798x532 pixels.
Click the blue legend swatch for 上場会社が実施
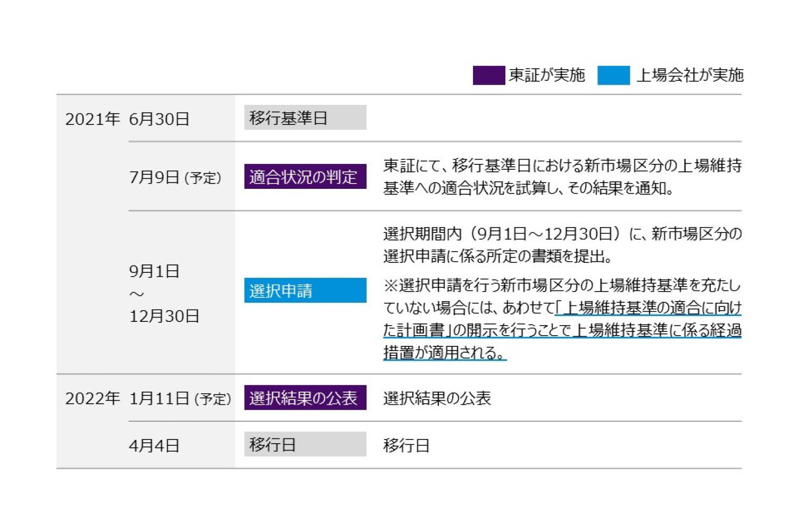tap(613, 76)
